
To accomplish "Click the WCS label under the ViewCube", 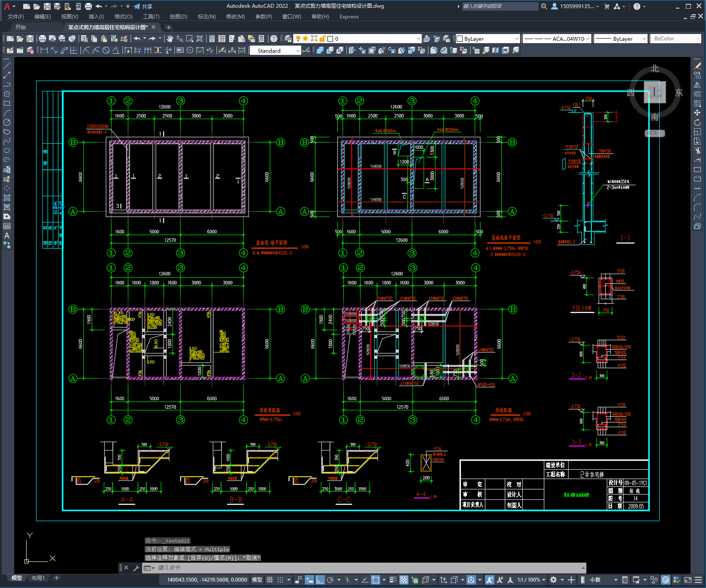I will click(x=654, y=133).
